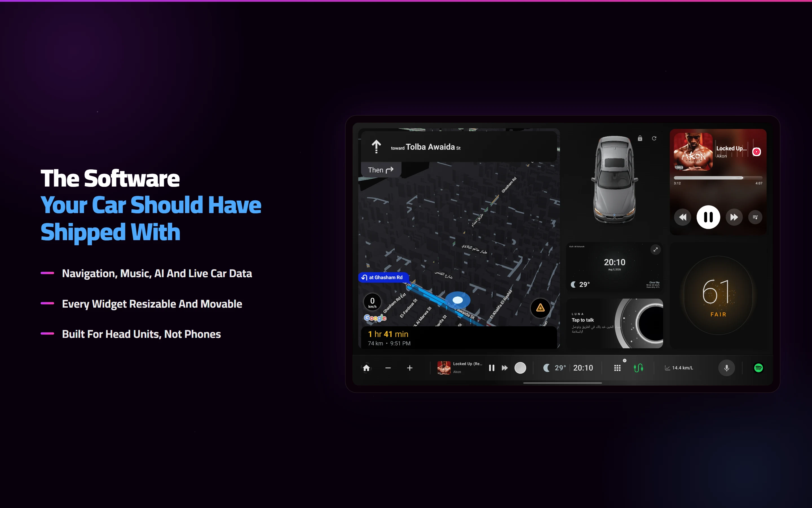Image resolution: width=812 pixels, height=508 pixels.
Task: Open Spotify from the dock
Action: pyautogui.click(x=758, y=368)
